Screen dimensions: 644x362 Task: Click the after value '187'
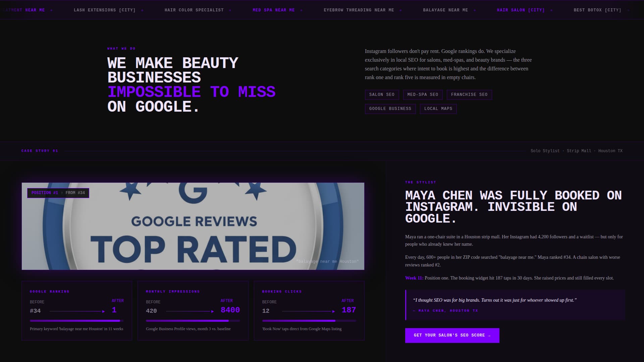pyautogui.click(x=349, y=310)
